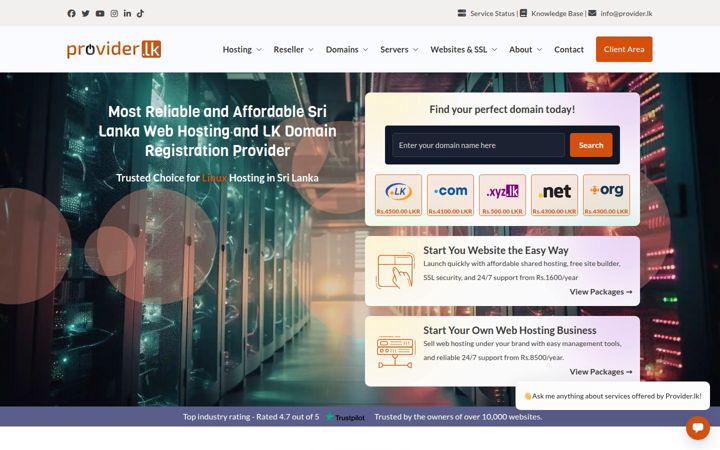Viewport: 720px width, 450px height.
Task: Expand the Reseller menu chevron
Action: tap(311, 50)
